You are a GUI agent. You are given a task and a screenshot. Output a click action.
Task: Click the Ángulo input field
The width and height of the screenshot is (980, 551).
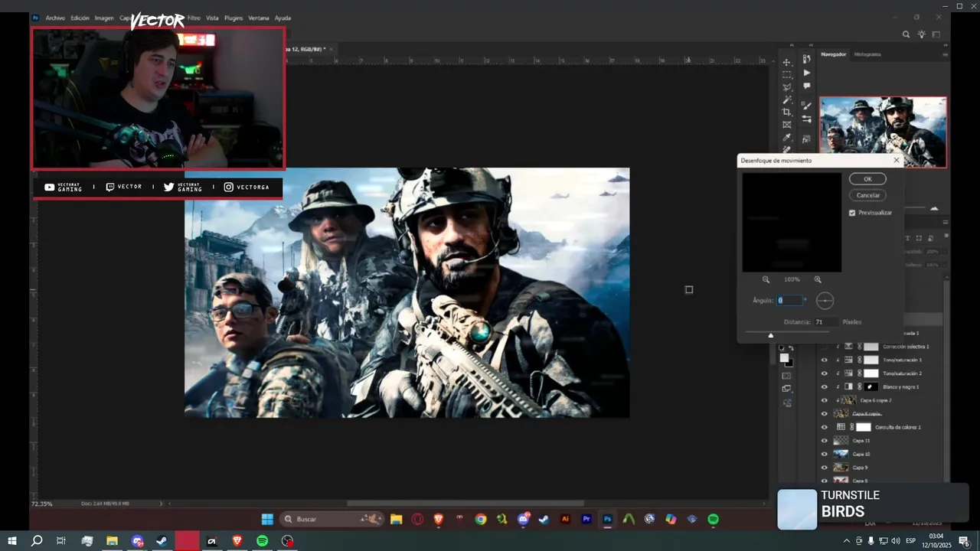click(x=789, y=301)
